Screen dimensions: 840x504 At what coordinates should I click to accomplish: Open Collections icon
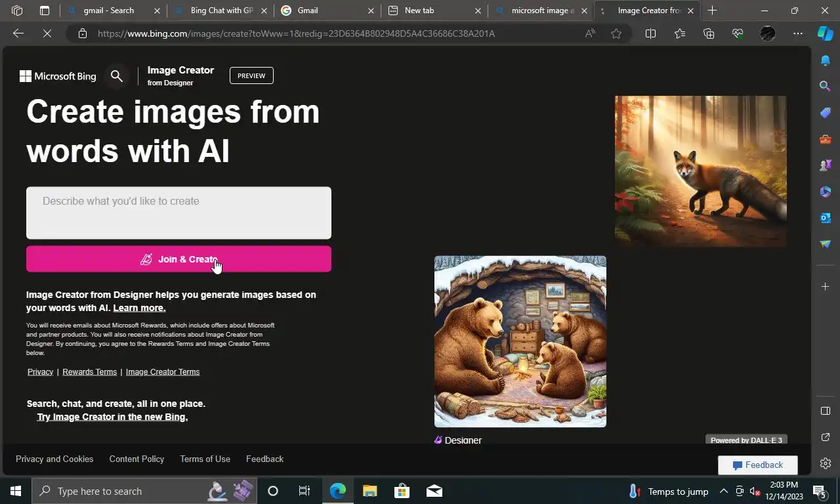tap(708, 33)
